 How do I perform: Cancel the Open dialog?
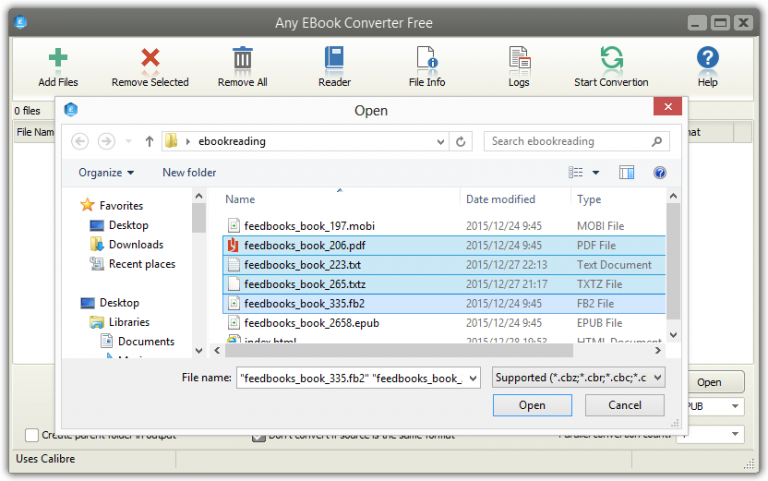click(624, 405)
